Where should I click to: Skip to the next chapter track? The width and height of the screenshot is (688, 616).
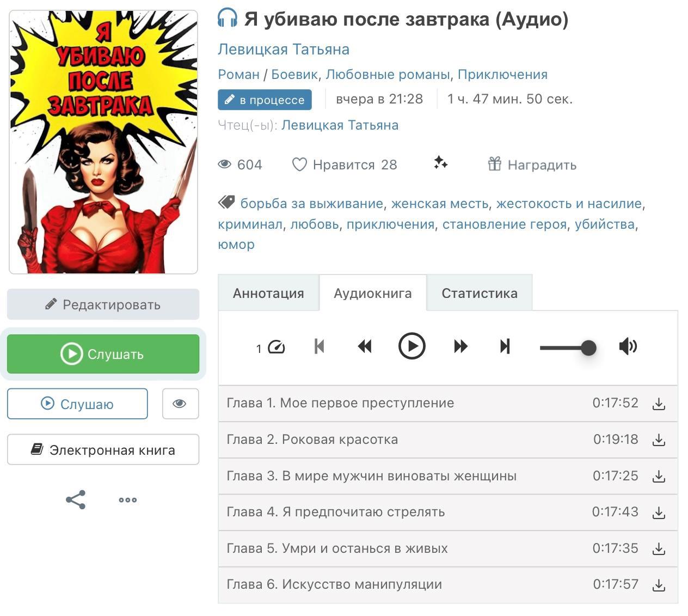505,346
